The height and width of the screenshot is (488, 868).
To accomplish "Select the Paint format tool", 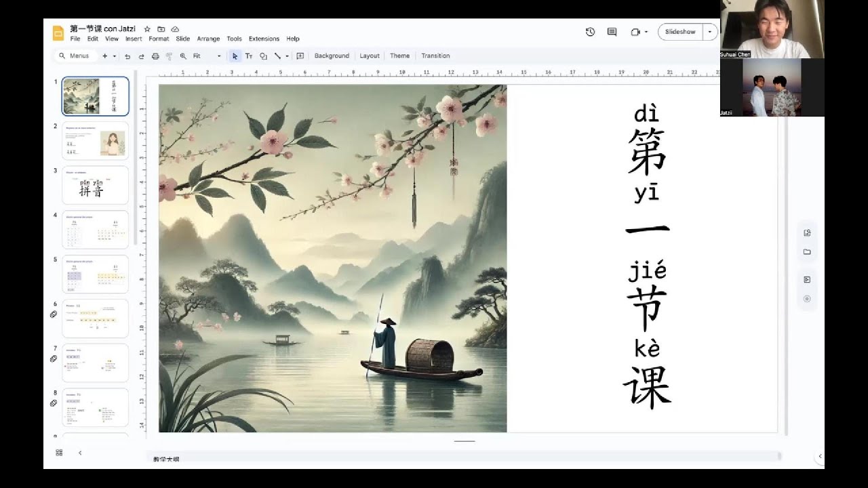I will (169, 56).
